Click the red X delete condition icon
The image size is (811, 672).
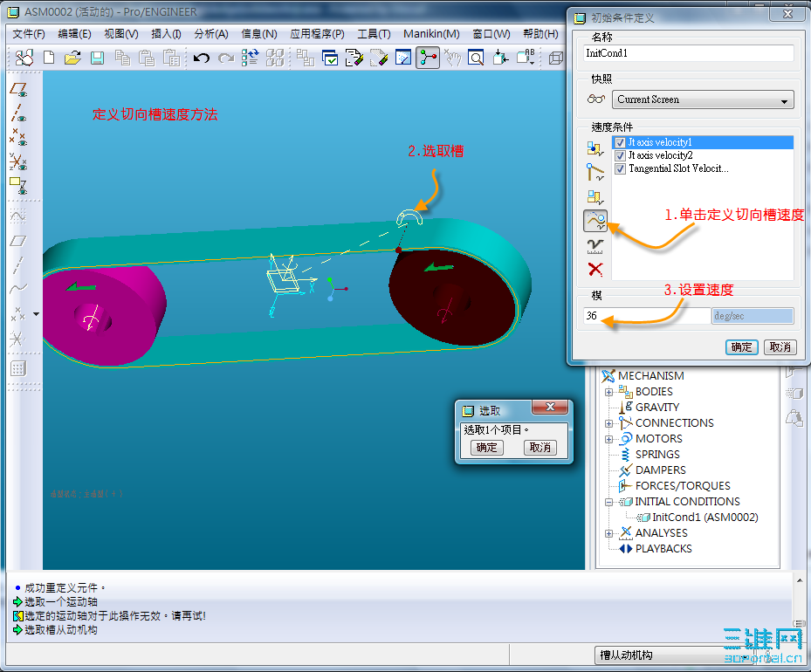(595, 270)
